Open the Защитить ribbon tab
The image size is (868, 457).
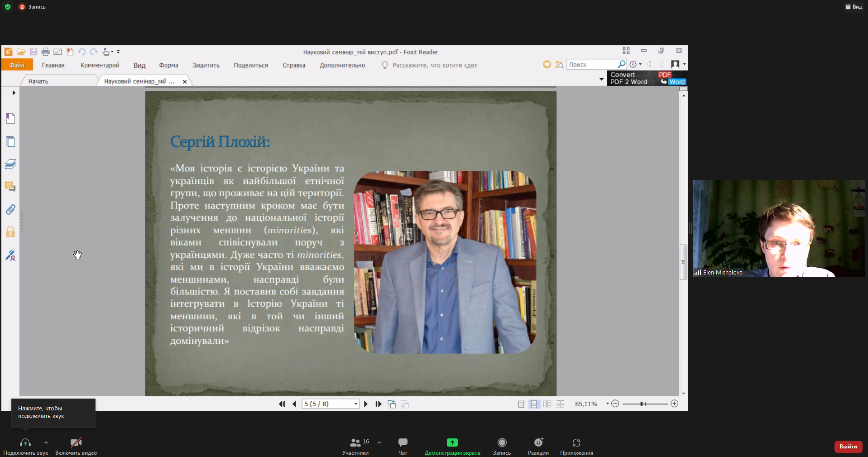(206, 65)
